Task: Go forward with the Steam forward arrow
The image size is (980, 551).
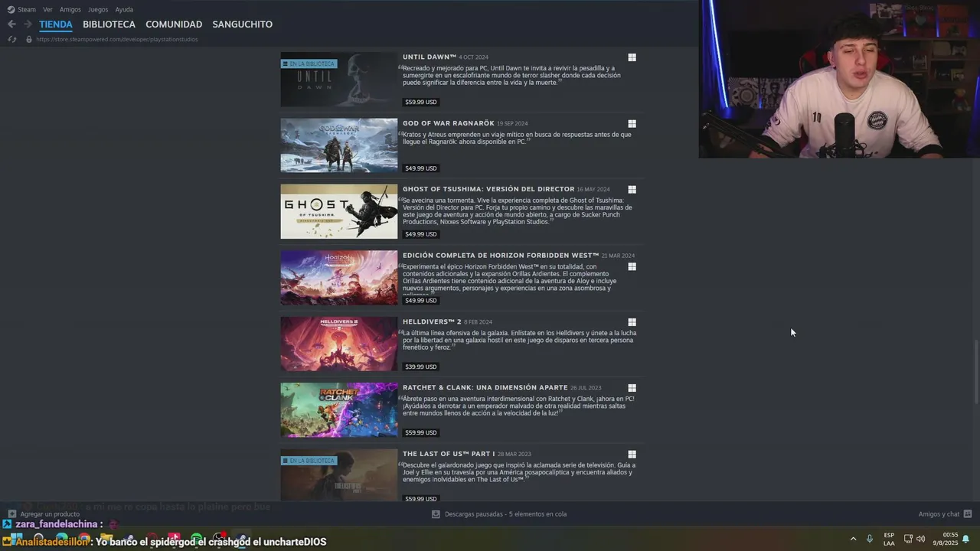Action: (x=28, y=24)
